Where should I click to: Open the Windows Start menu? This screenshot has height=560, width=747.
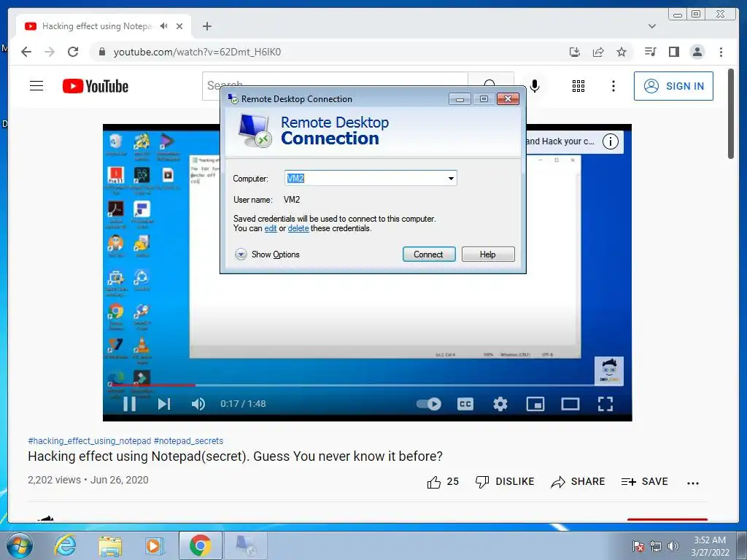click(20, 545)
